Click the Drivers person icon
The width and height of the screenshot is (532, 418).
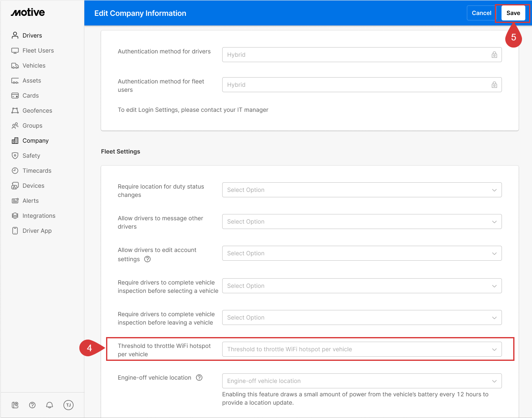(x=15, y=35)
